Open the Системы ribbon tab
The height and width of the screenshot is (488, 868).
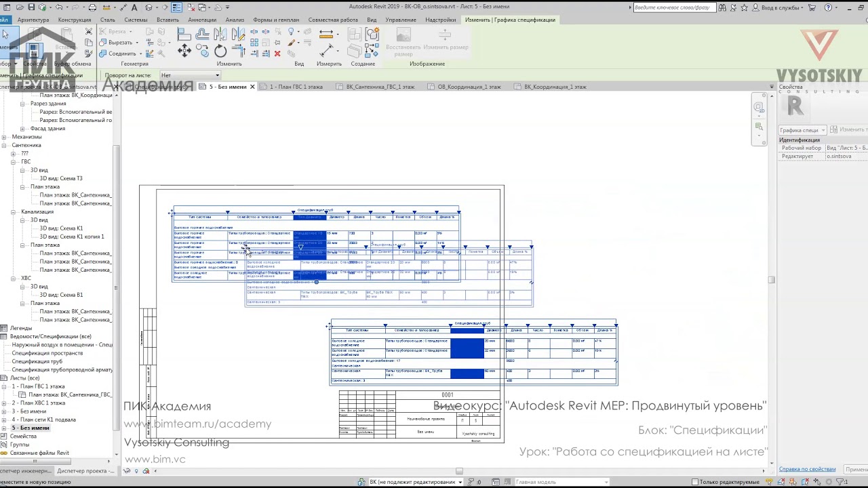136,20
